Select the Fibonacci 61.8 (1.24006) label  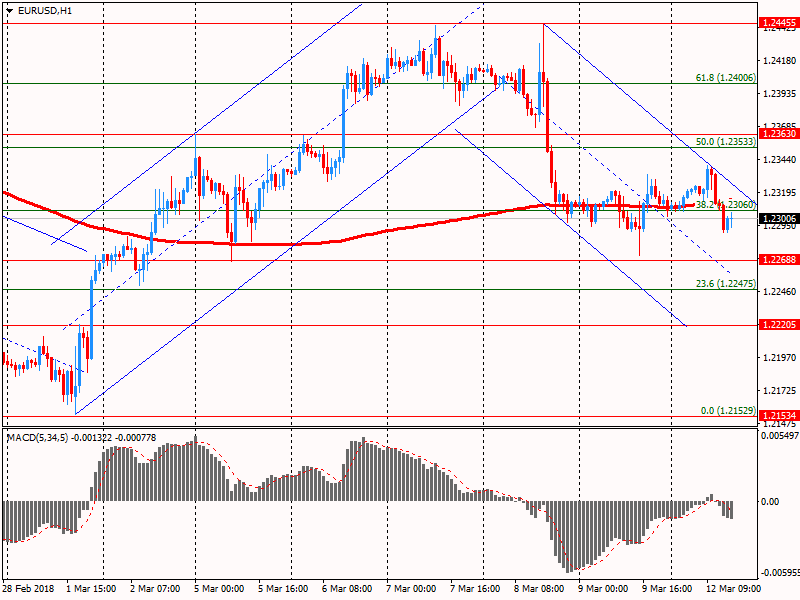(726, 78)
